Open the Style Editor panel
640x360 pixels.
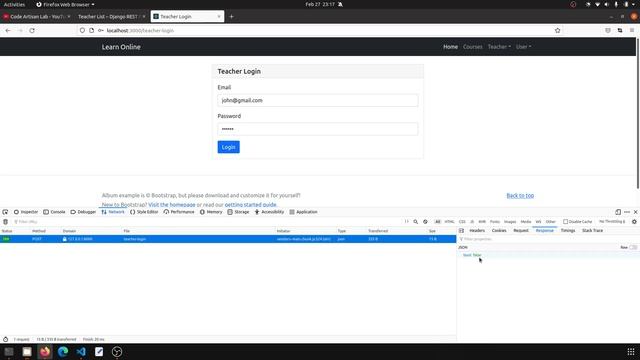coord(144,212)
